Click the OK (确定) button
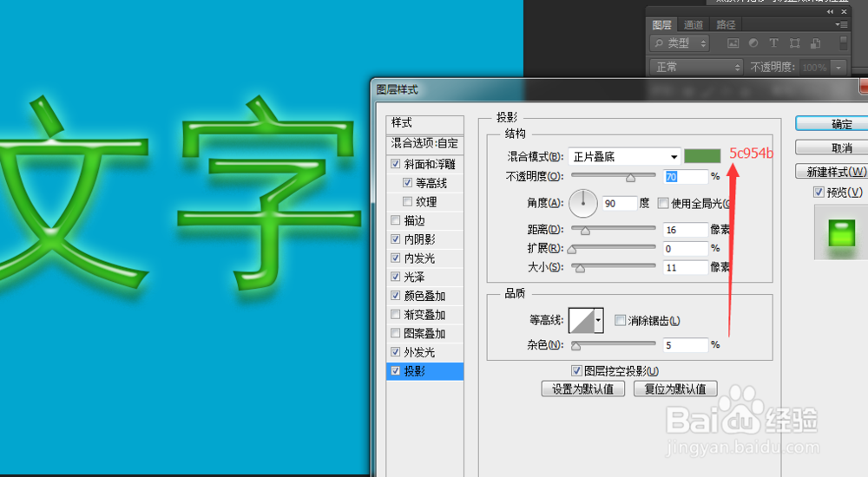The width and height of the screenshot is (868, 477). [x=832, y=124]
